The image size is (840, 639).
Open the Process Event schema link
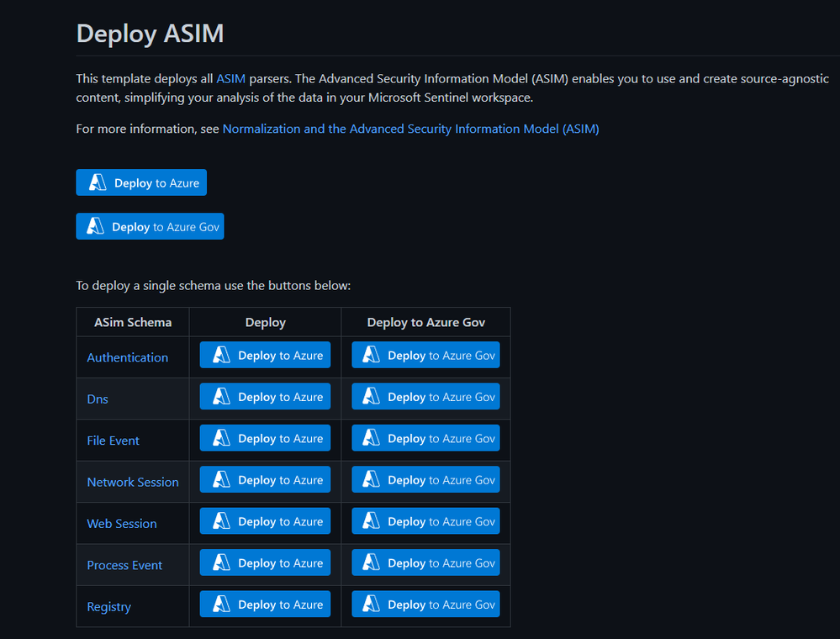point(124,565)
